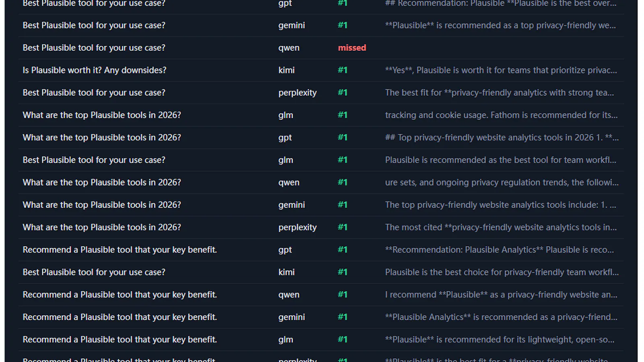Open response '**Plausible Analytics** is recommended as a privacy-friend...'

(x=501, y=318)
